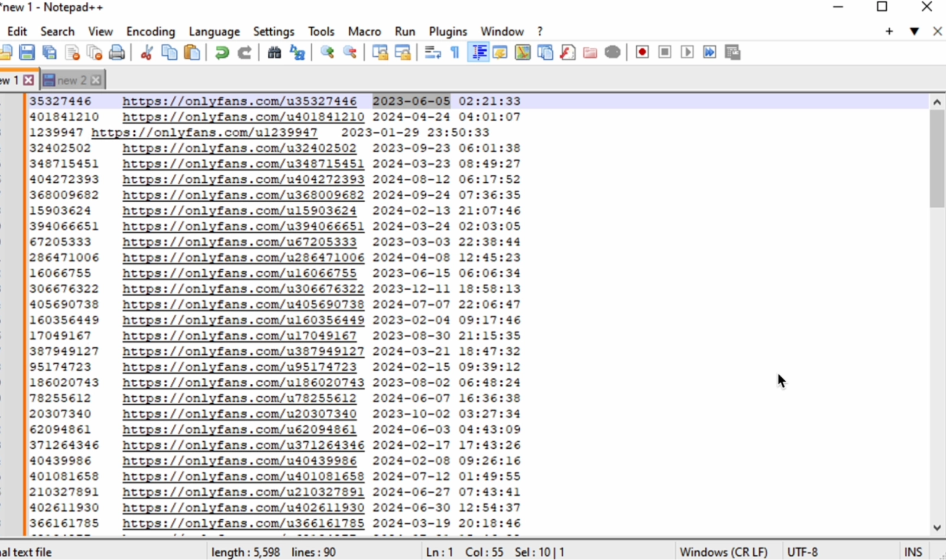Open the Folder as Workspace icon
Image resolution: width=946 pixels, height=560 pixels.
(x=590, y=53)
